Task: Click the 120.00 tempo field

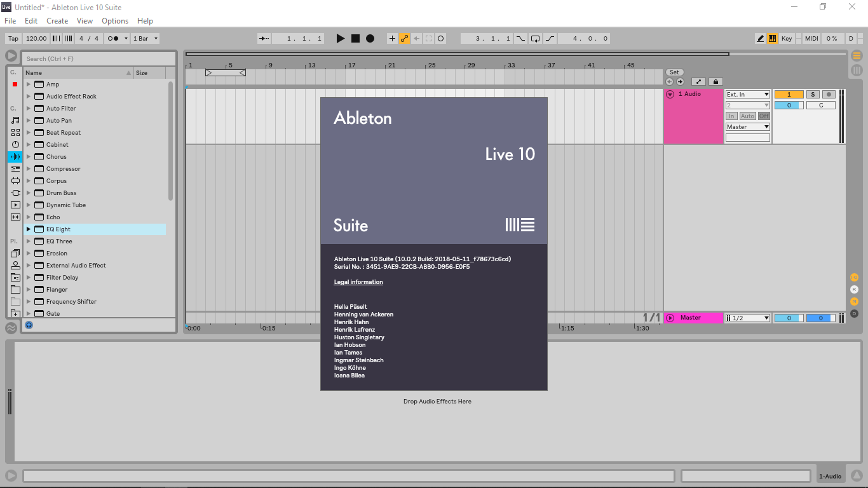Action: point(37,39)
